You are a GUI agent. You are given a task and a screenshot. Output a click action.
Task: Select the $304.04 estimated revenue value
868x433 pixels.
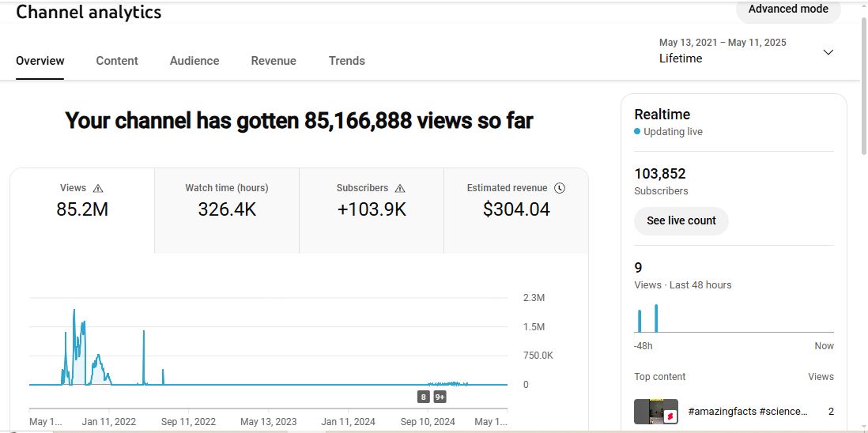(516, 209)
